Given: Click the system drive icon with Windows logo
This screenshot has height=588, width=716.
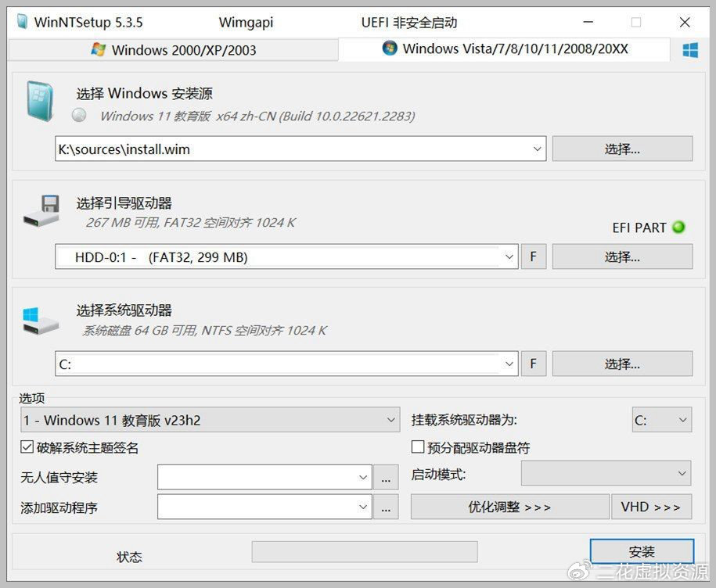Looking at the screenshot, I should 40,319.
